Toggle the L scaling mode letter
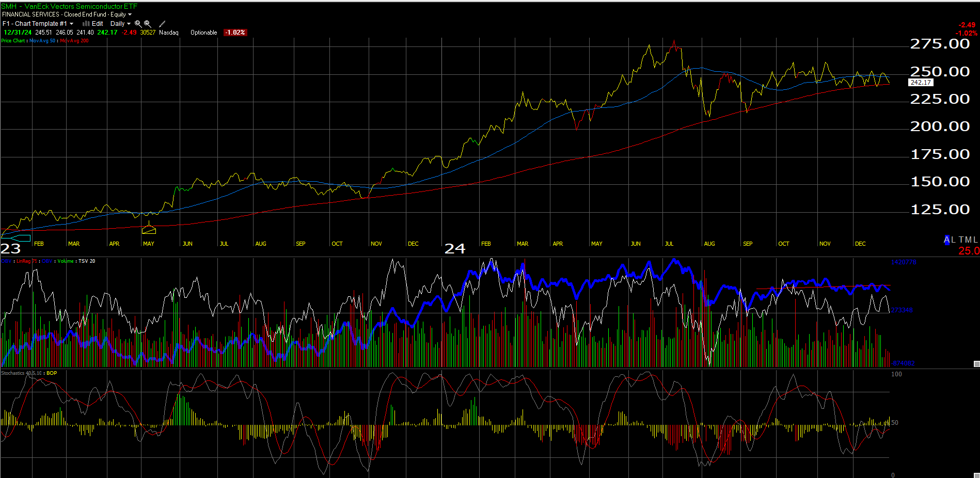Screen dimensions: 980x478 953,240
